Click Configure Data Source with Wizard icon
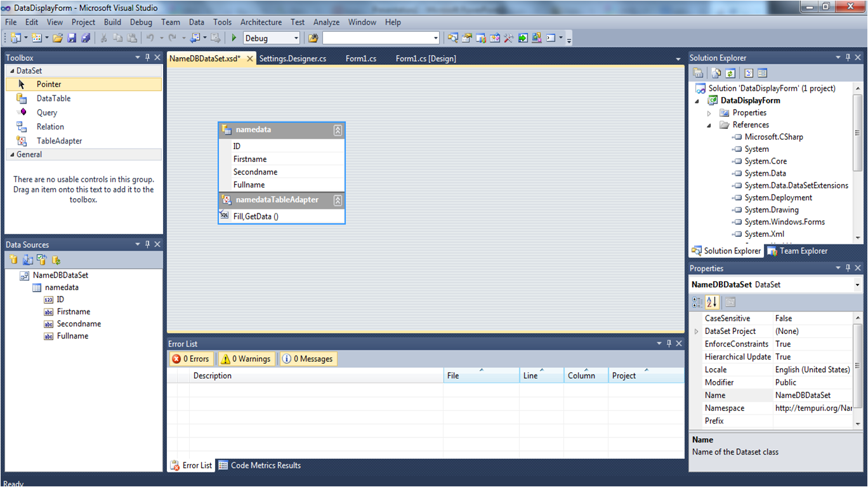Viewport: 868px width, 487px height. 42,260
